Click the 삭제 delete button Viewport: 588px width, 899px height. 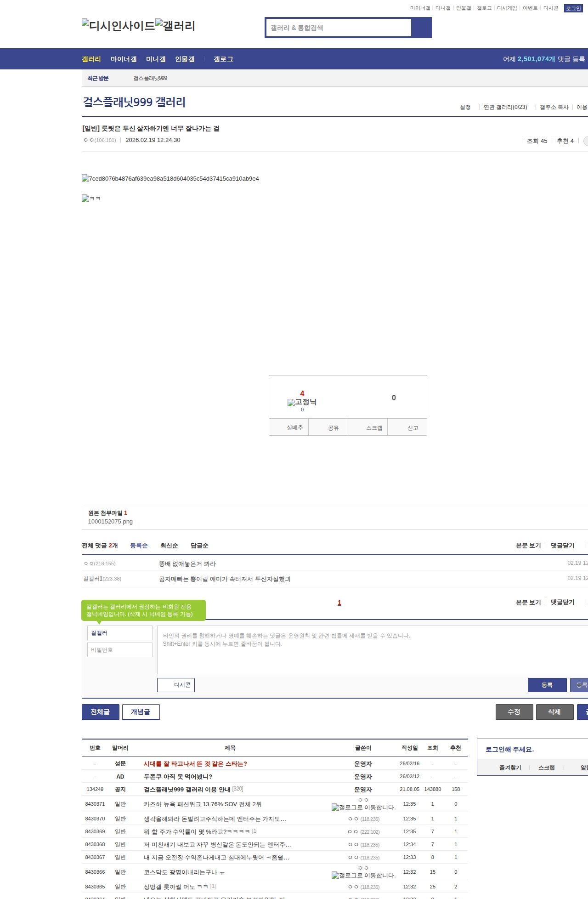click(x=555, y=712)
